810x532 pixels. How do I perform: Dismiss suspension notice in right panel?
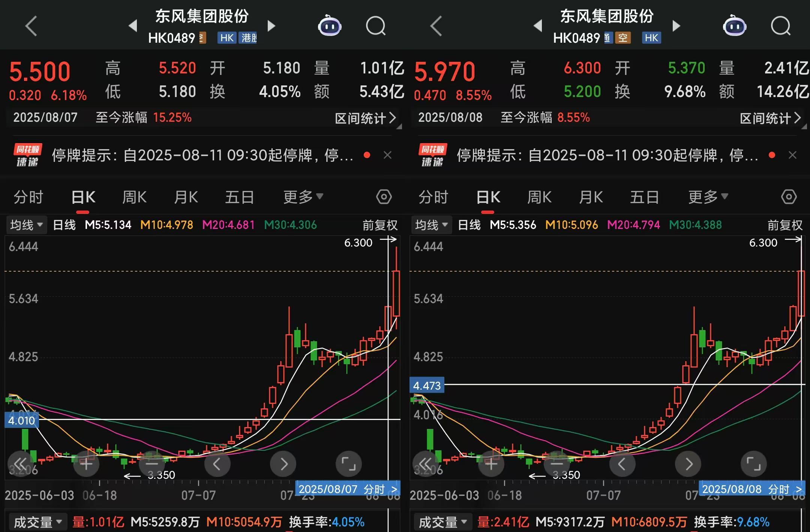coord(792,155)
